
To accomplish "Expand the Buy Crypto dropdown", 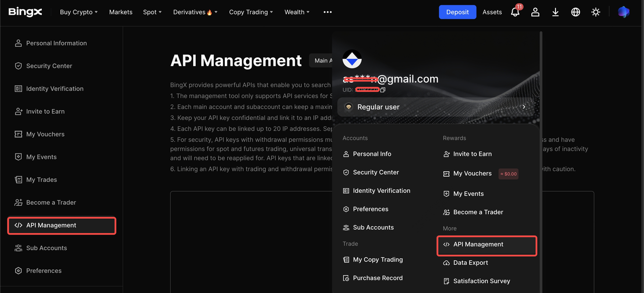I will (78, 12).
